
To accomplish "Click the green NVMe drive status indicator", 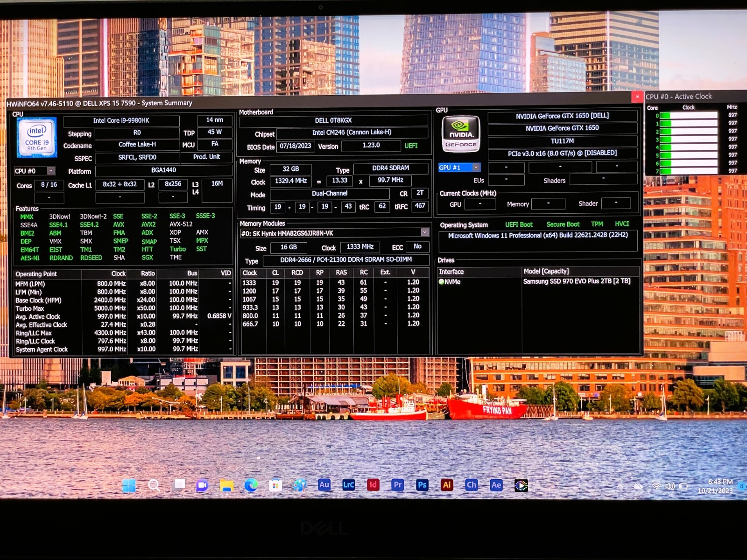I will (x=441, y=282).
